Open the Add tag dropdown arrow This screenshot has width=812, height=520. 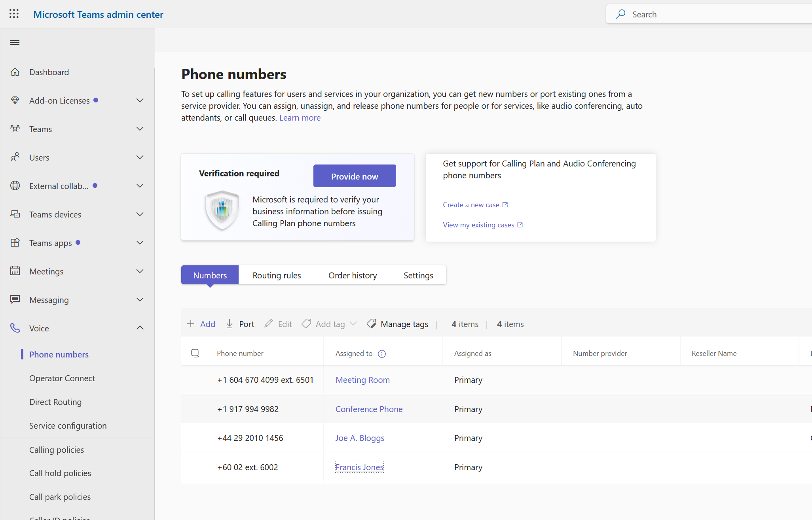(353, 324)
